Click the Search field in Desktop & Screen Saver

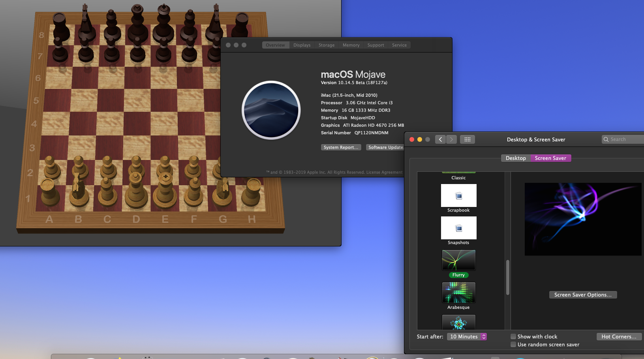pos(623,139)
